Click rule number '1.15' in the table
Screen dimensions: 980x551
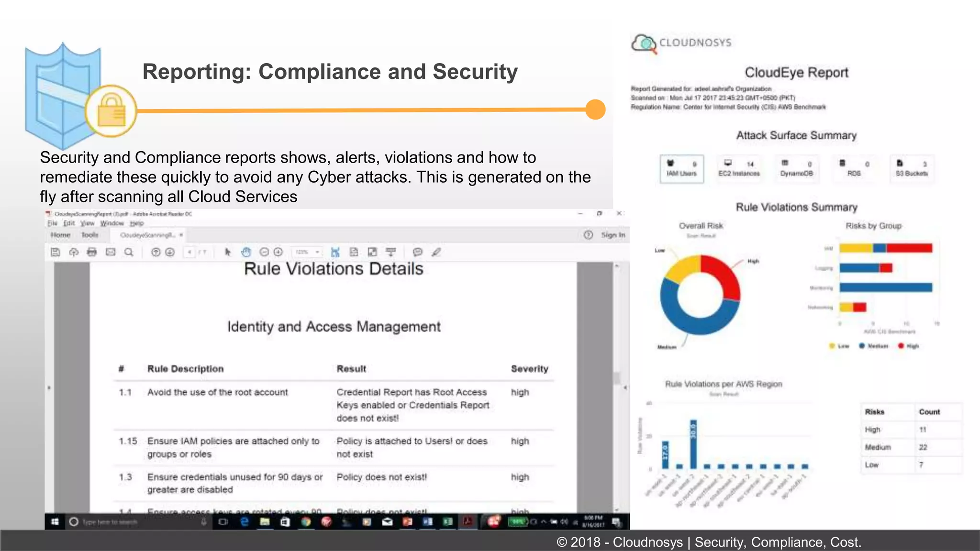128,441
